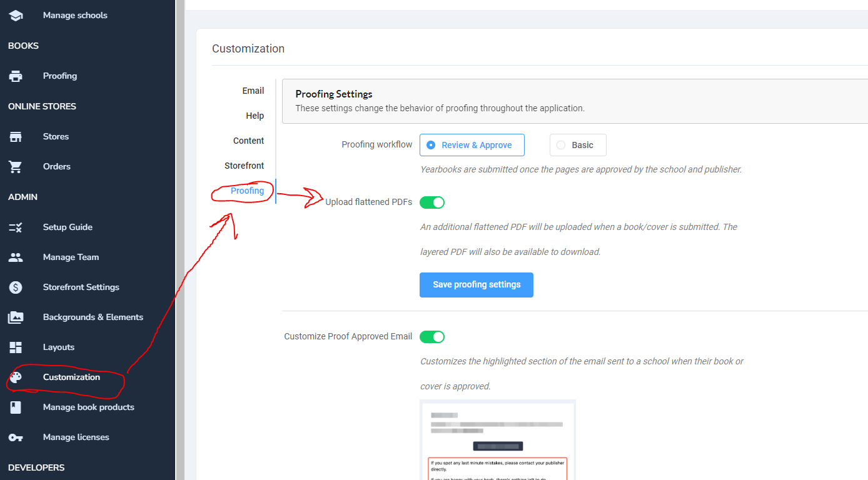The height and width of the screenshot is (480, 868).
Task: Toggle the Upload flattened PDFs switch
Action: click(432, 202)
